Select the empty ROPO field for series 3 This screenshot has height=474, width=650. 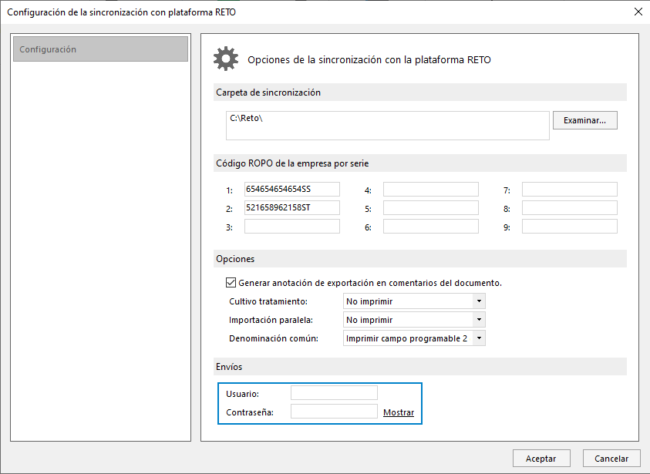(x=291, y=227)
